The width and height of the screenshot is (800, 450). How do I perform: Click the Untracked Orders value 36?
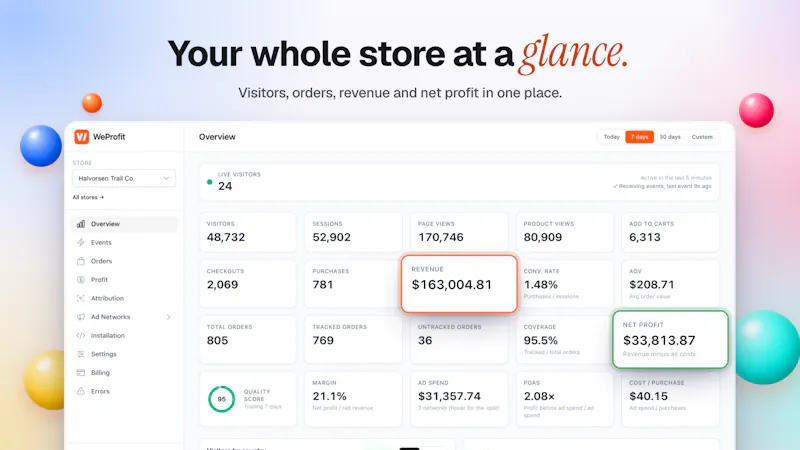pyautogui.click(x=425, y=340)
